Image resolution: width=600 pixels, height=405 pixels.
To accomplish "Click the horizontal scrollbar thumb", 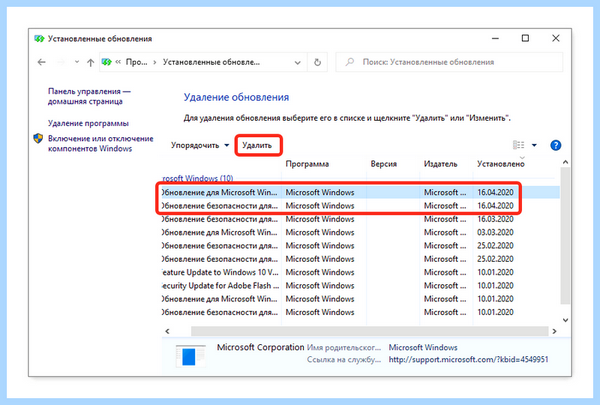I will (x=370, y=331).
